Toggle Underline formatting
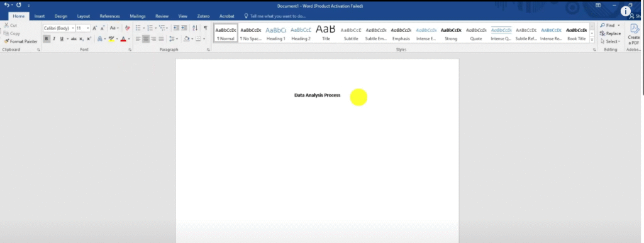Screen dimensions: 644x243 click(x=62, y=39)
